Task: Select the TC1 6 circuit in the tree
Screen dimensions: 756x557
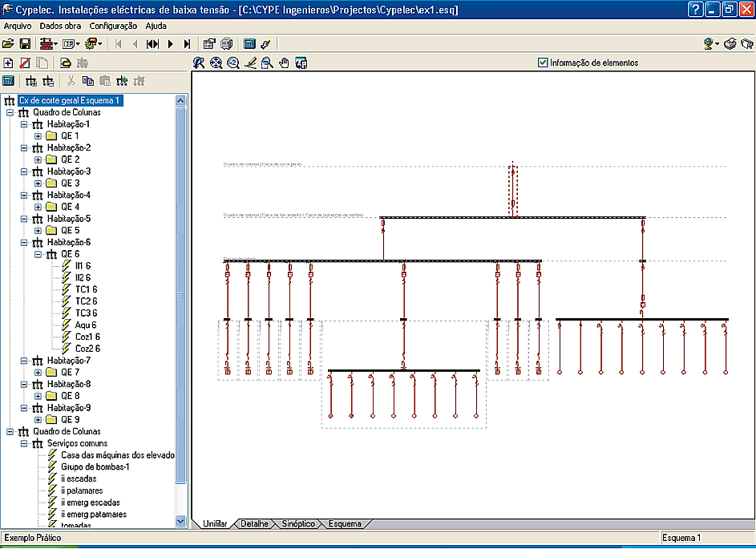Action: point(87,289)
